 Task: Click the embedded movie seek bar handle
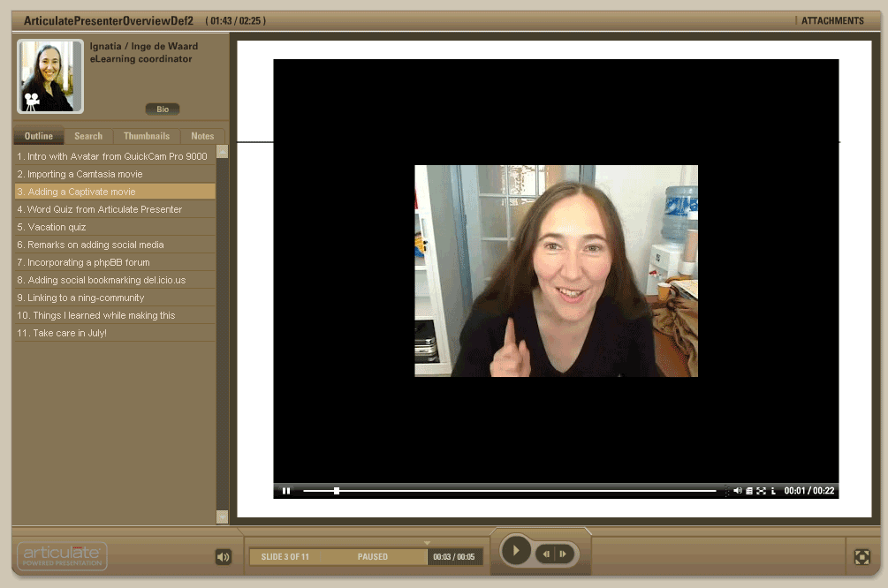pos(337,491)
